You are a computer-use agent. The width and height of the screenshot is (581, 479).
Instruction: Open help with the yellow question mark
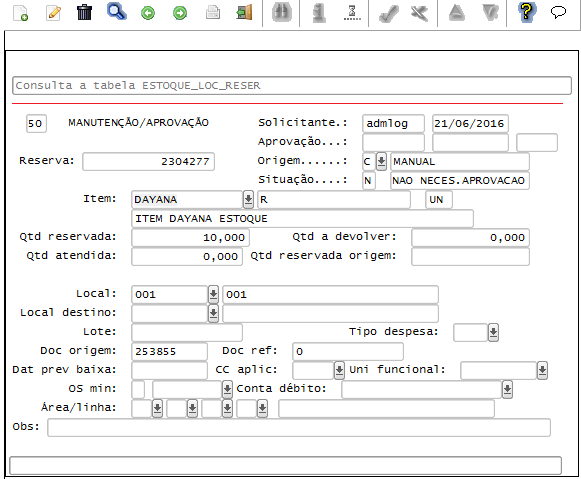pos(527,12)
